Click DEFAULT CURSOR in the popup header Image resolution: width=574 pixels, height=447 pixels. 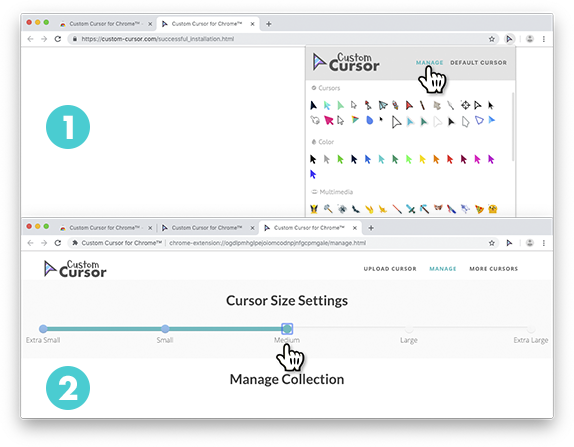(478, 63)
